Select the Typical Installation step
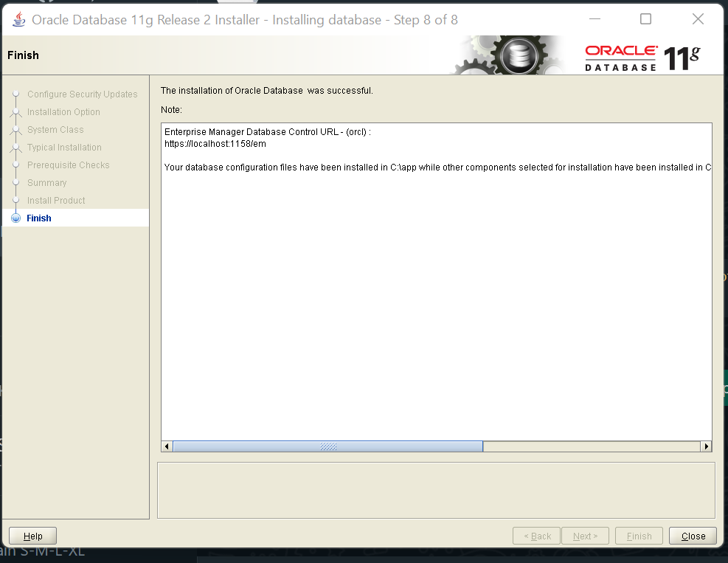Screen dimensions: 728x563 pos(64,148)
